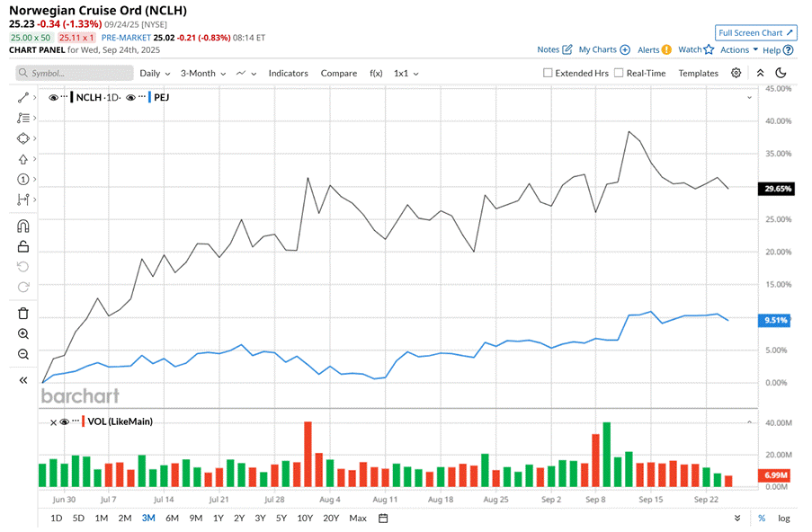This screenshot has width=812, height=532.
Task: Toggle VOL indicator visibility eye
Action: click(64, 421)
